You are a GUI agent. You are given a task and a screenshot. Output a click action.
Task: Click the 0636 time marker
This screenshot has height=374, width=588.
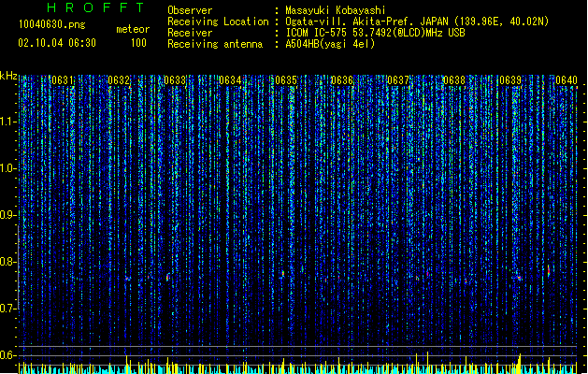[342, 80]
